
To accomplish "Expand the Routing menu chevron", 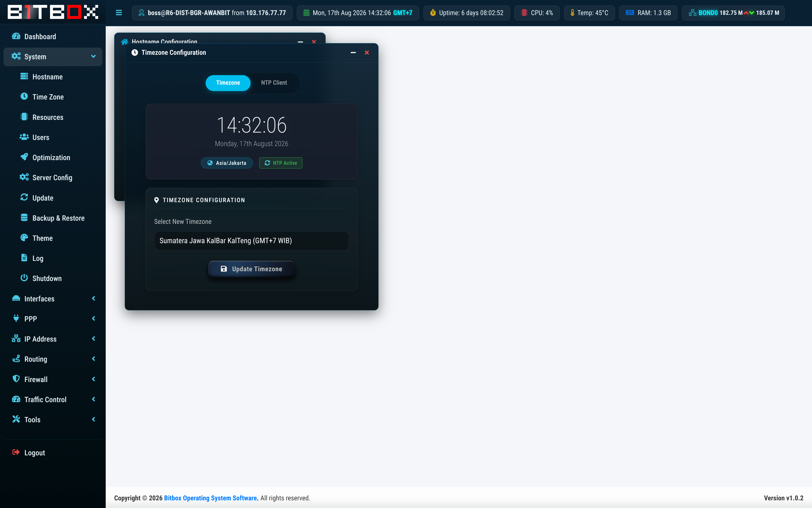I will coord(94,359).
